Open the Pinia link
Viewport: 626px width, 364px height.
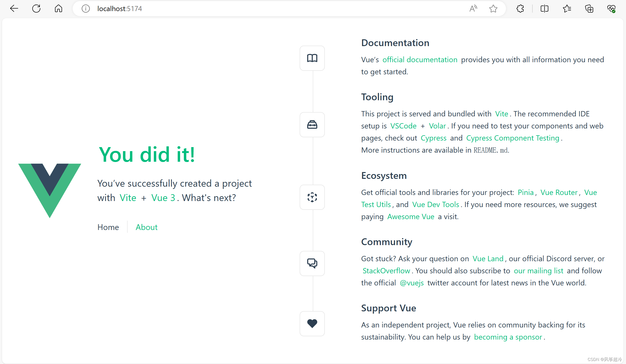tap(526, 192)
